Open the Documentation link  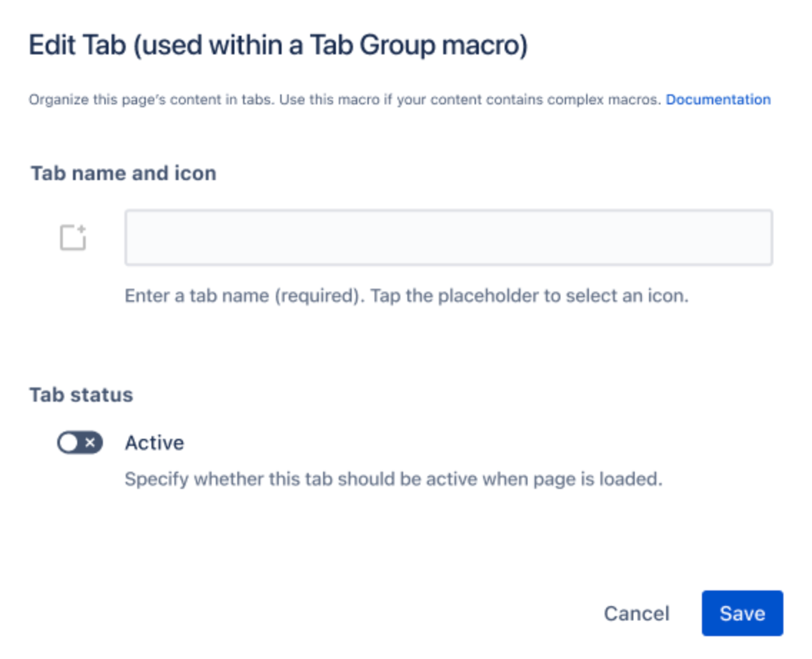click(718, 100)
